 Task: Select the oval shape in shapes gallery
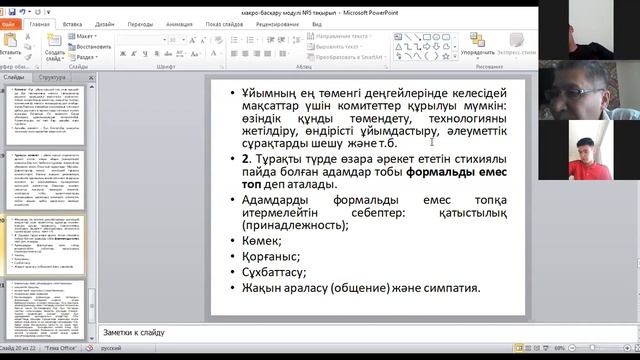436,37
